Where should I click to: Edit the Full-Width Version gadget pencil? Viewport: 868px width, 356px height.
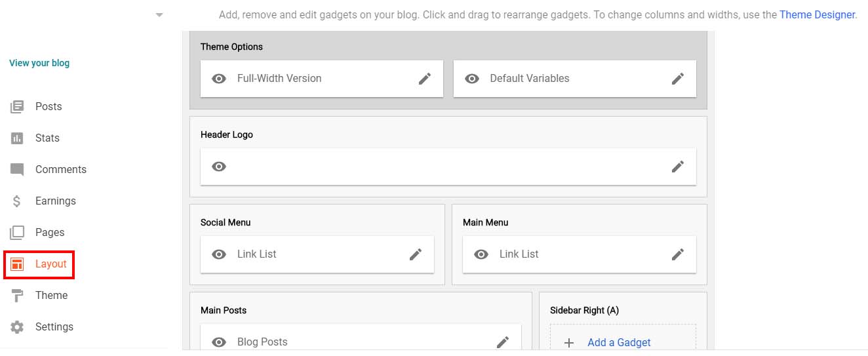[425, 79]
